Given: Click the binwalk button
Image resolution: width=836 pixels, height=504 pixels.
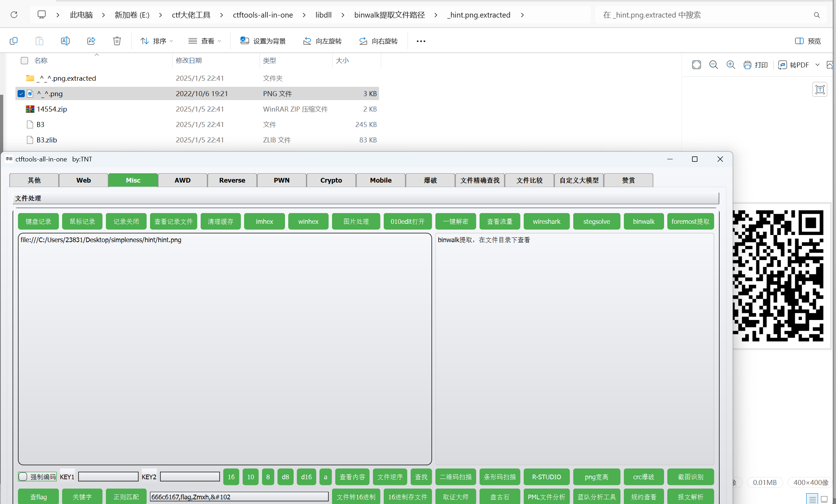Looking at the screenshot, I should pyautogui.click(x=644, y=221).
